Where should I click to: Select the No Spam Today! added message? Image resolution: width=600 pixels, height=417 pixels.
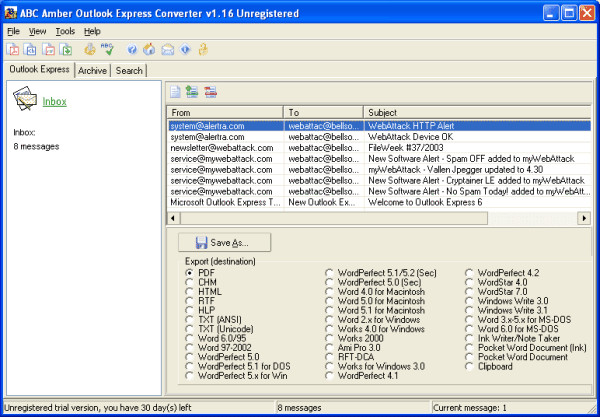379,191
